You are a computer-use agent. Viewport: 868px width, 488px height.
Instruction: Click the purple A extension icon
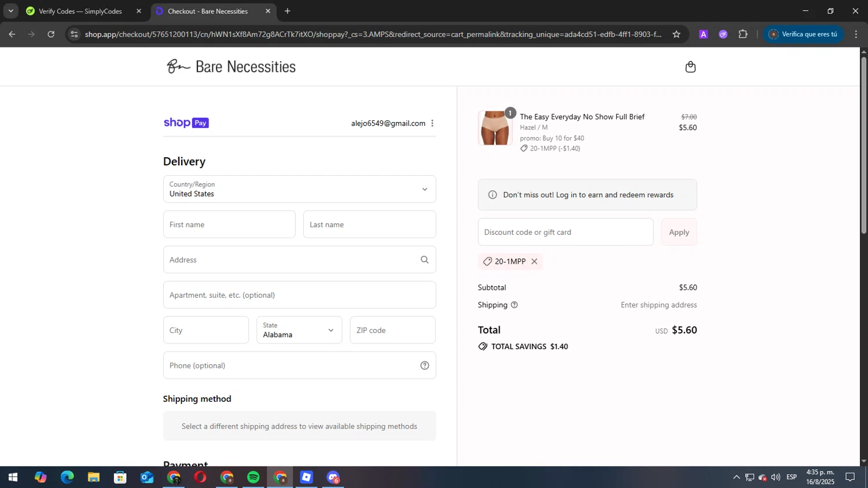(x=704, y=34)
